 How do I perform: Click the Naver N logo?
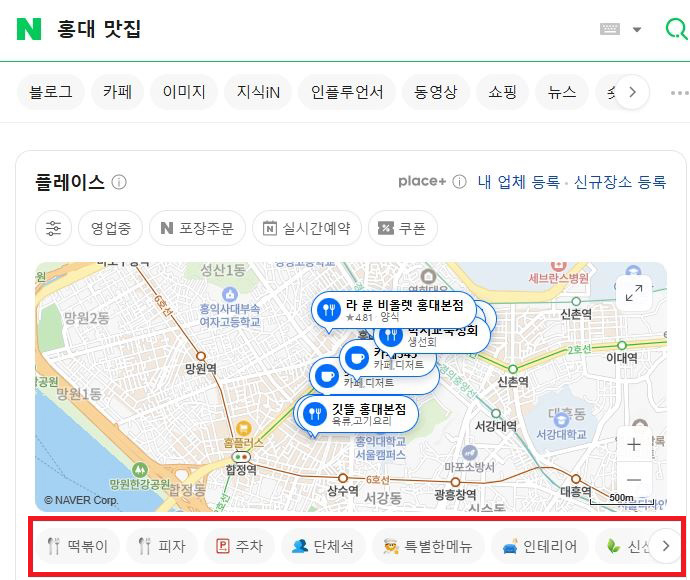click(x=29, y=29)
